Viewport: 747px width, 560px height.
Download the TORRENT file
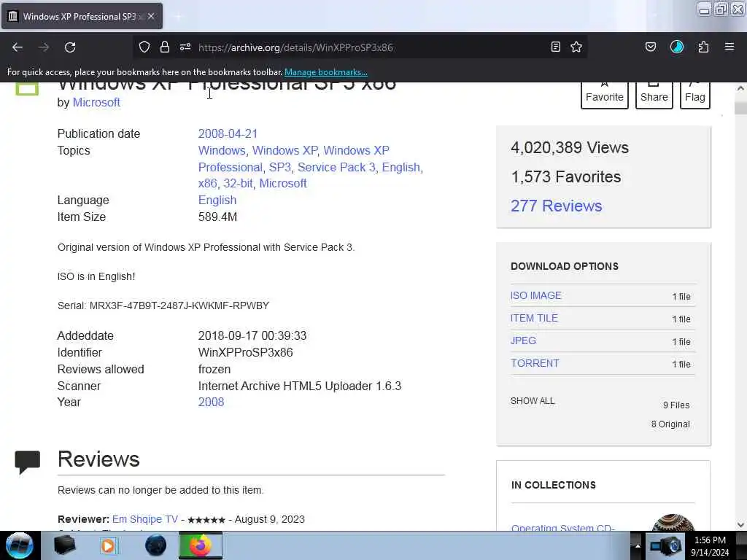point(535,363)
